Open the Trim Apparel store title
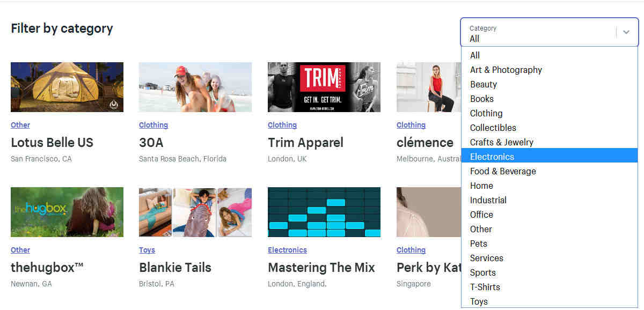The width and height of the screenshot is (644, 310). 305,143
